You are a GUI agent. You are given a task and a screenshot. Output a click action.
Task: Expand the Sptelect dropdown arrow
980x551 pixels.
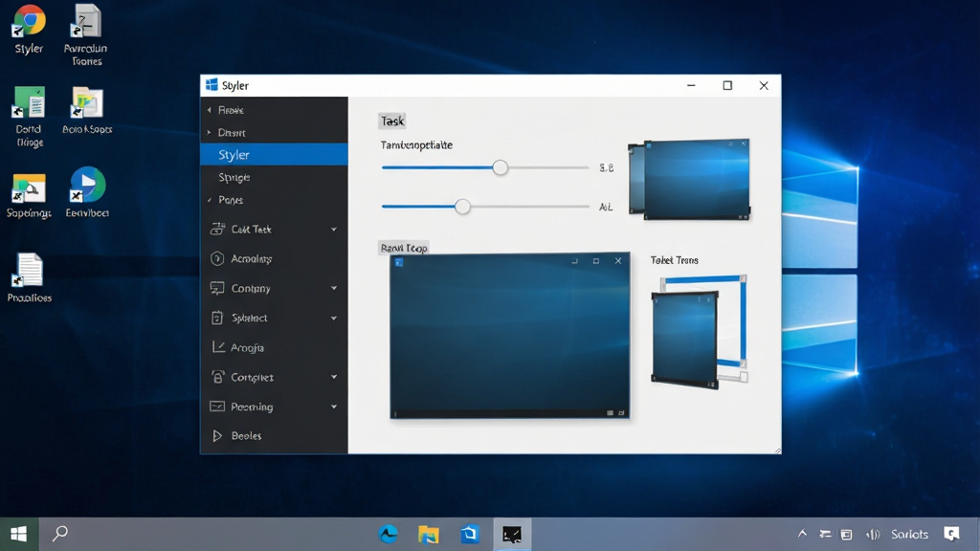point(334,318)
